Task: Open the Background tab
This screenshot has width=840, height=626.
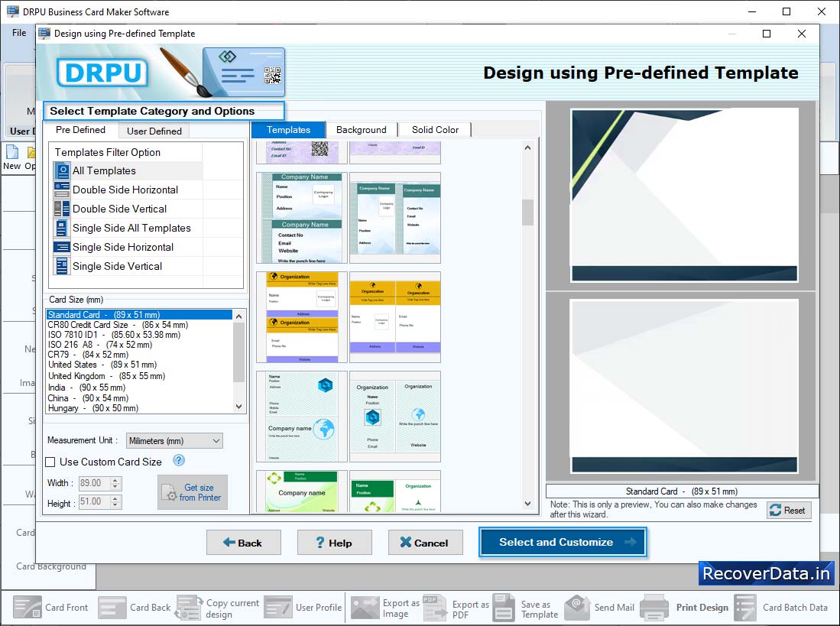Action: (362, 130)
